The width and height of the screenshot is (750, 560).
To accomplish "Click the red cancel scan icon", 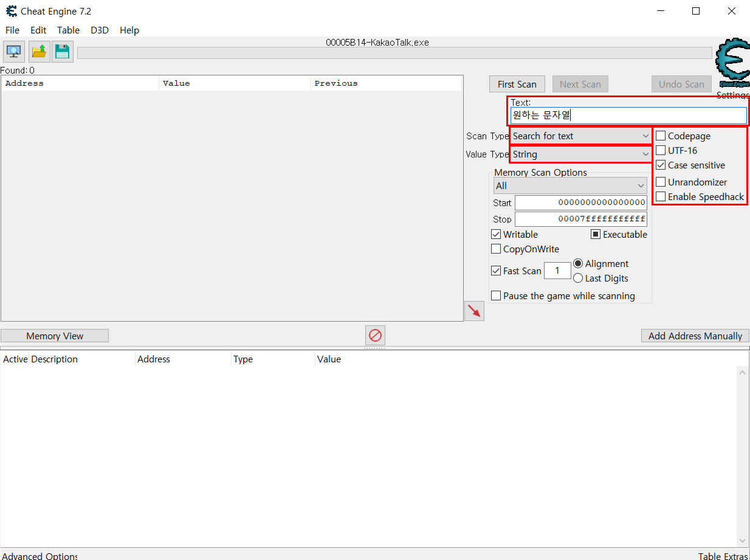I will click(374, 335).
